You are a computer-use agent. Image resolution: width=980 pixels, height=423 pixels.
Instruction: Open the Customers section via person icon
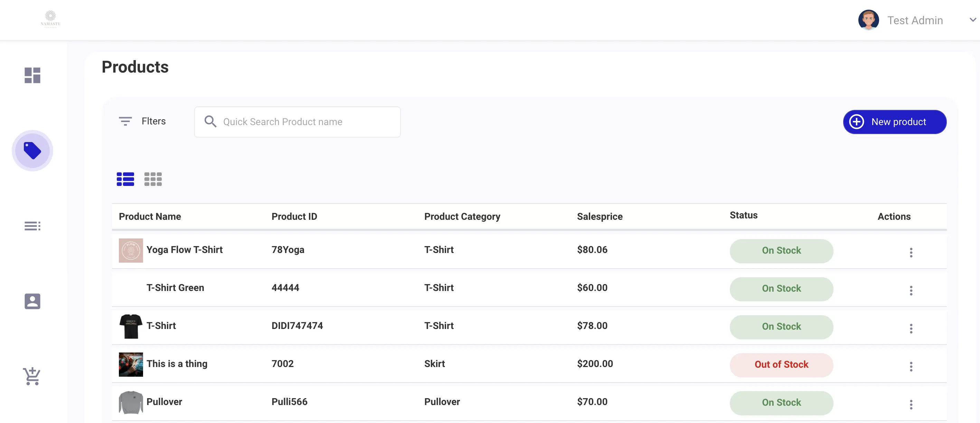[x=32, y=301]
